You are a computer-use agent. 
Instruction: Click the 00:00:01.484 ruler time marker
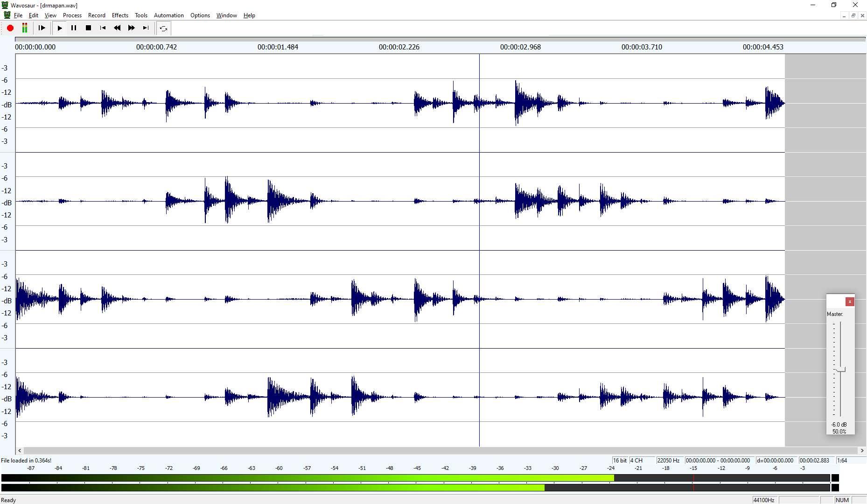[278, 47]
